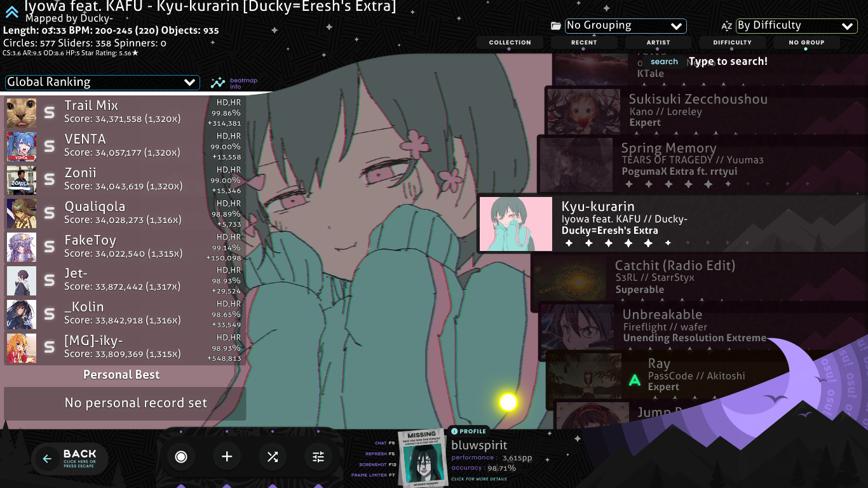Open the Mods menu plus icon

pyautogui.click(x=227, y=457)
